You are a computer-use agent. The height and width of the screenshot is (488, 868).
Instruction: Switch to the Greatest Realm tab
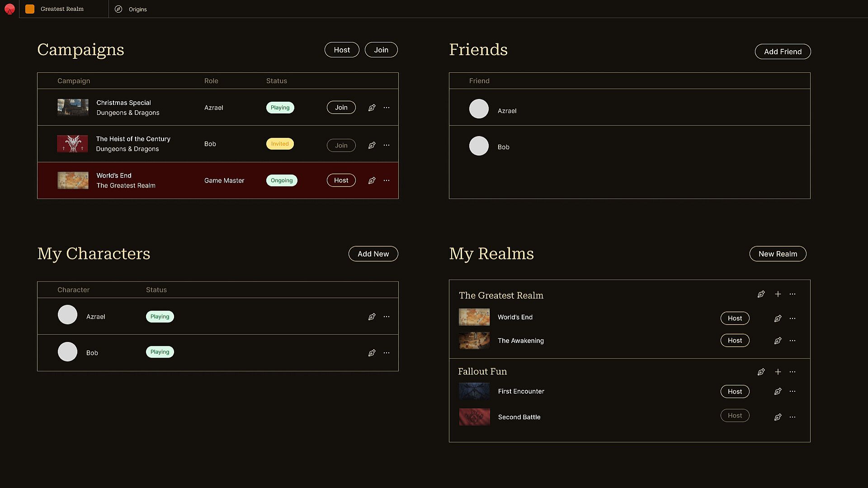coord(62,9)
